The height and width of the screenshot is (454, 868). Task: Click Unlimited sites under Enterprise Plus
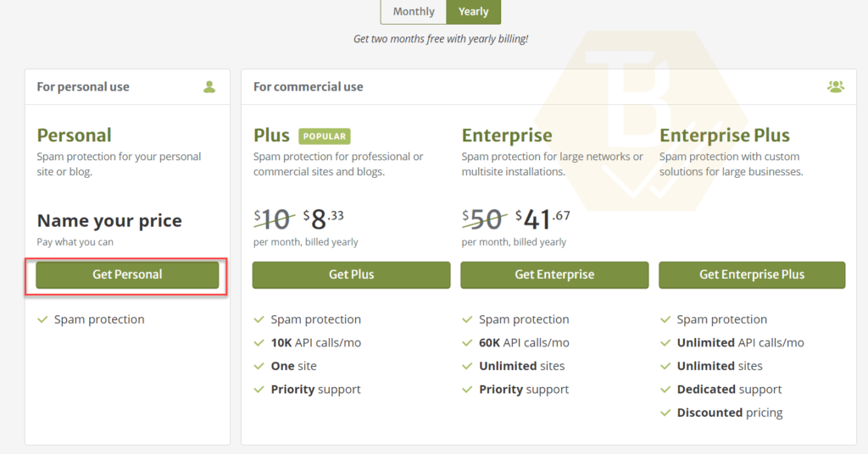[x=720, y=366]
